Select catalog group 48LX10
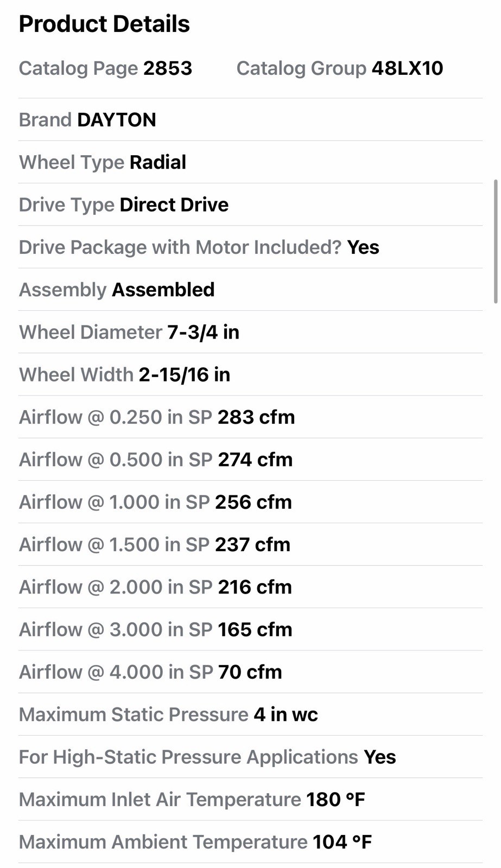 tap(407, 68)
